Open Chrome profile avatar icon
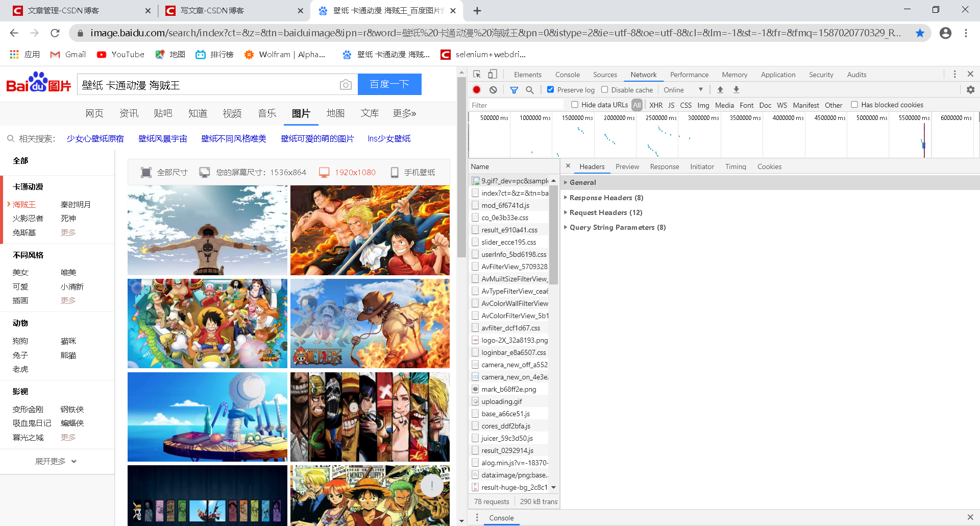 [x=945, y=33]
